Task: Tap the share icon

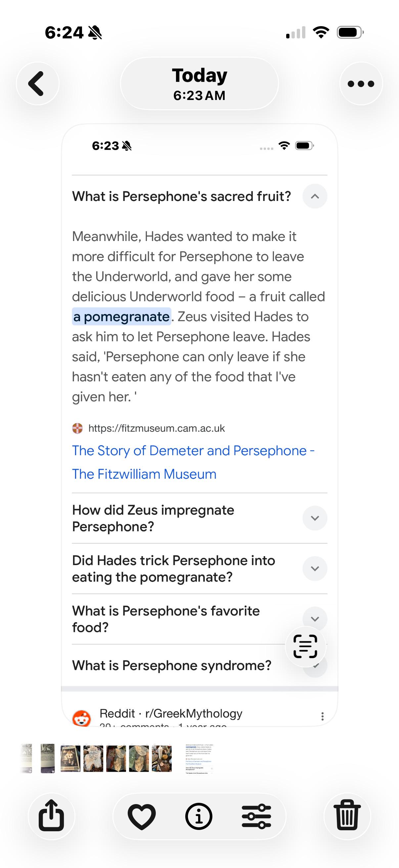Action: (x=51, y=816)
